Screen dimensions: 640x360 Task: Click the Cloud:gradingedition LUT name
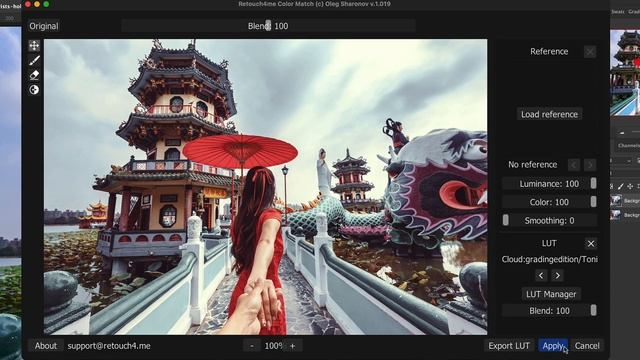[549, 260]
